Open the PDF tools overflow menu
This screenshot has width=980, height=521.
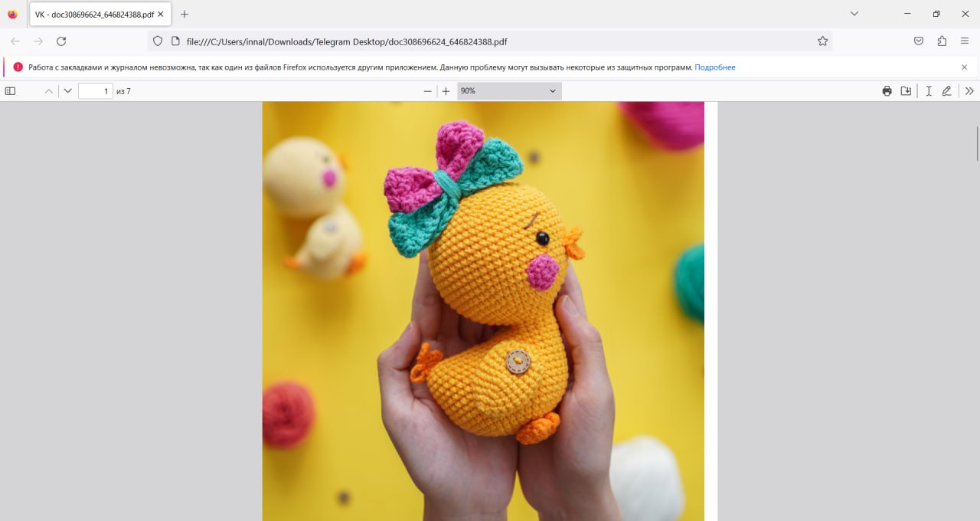(x=969, y=91)
